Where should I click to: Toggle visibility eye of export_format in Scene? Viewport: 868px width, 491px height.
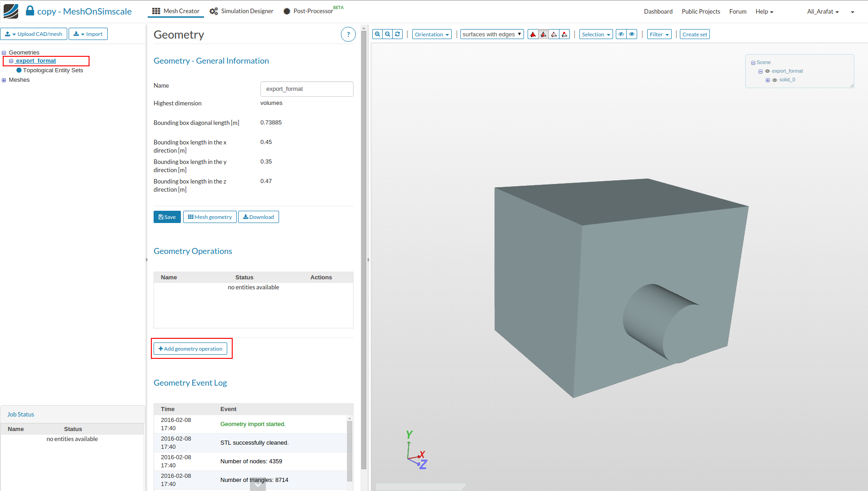pos(768,71)
